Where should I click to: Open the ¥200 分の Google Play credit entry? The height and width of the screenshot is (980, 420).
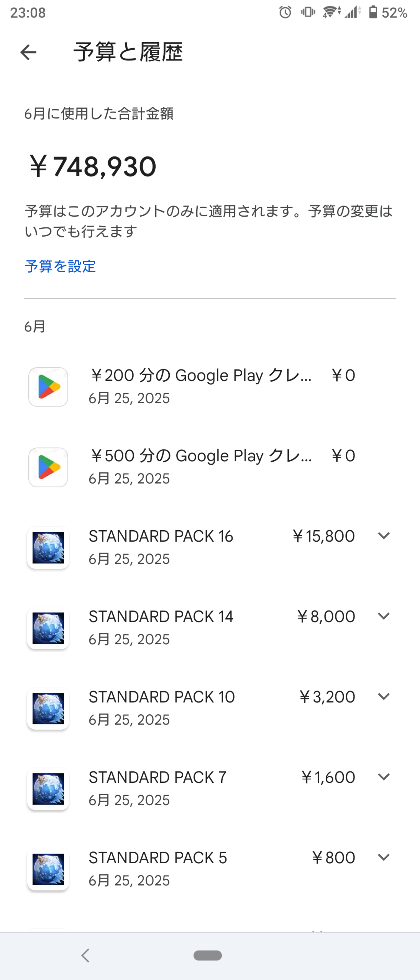210,387
